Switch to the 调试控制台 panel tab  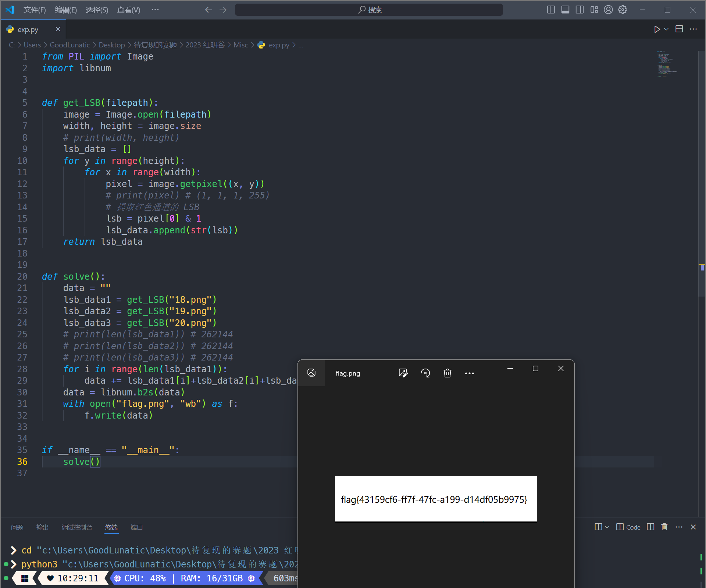coord(77,527)
